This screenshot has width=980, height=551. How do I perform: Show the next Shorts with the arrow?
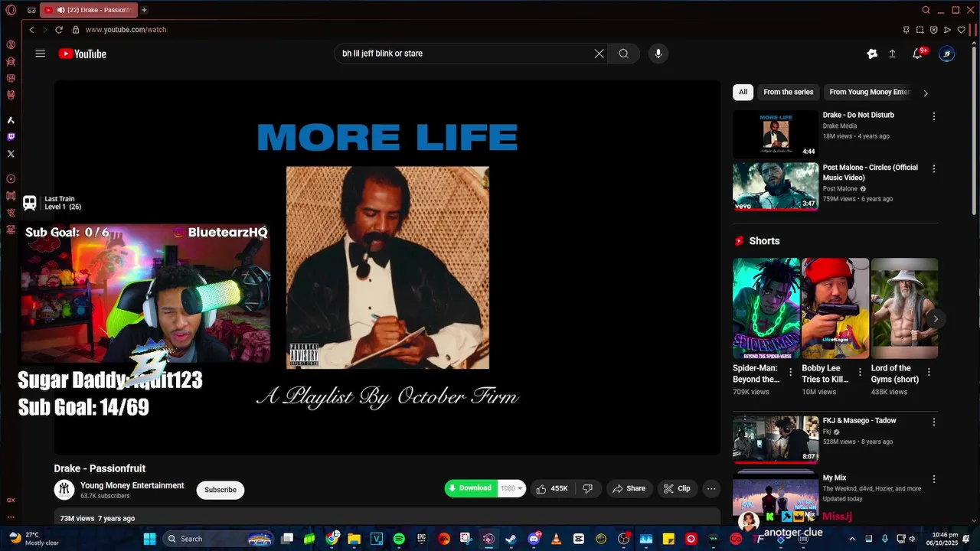coord(935,318)
